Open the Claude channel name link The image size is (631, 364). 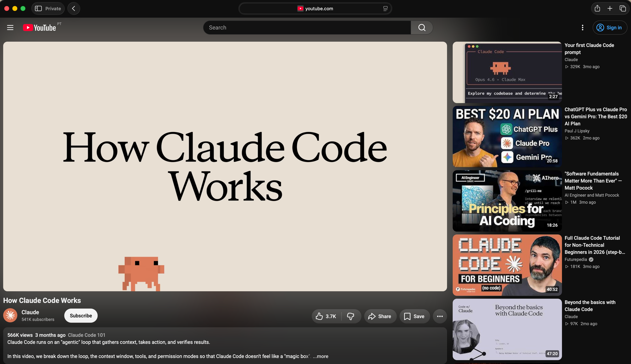[30, 312]
